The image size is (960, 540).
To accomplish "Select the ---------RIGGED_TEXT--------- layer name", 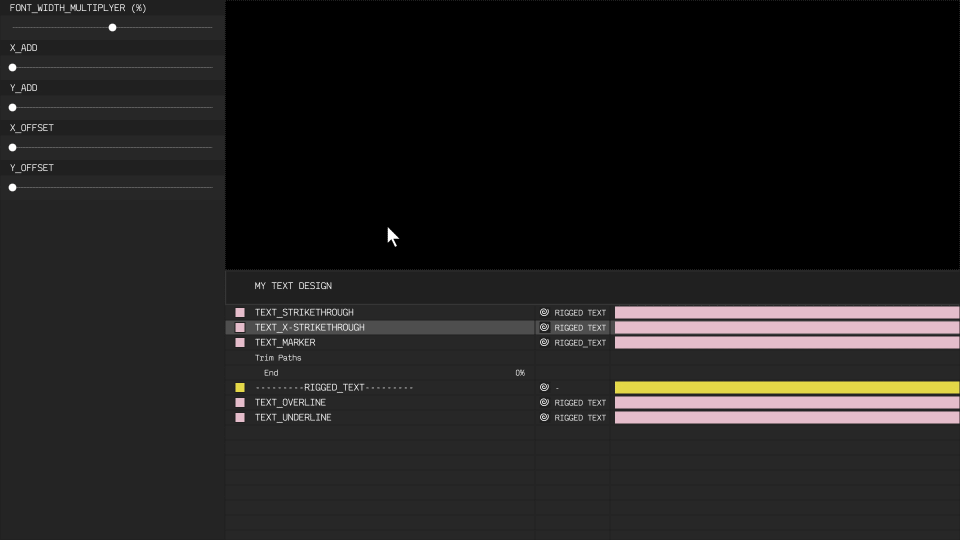I will 334,388.
